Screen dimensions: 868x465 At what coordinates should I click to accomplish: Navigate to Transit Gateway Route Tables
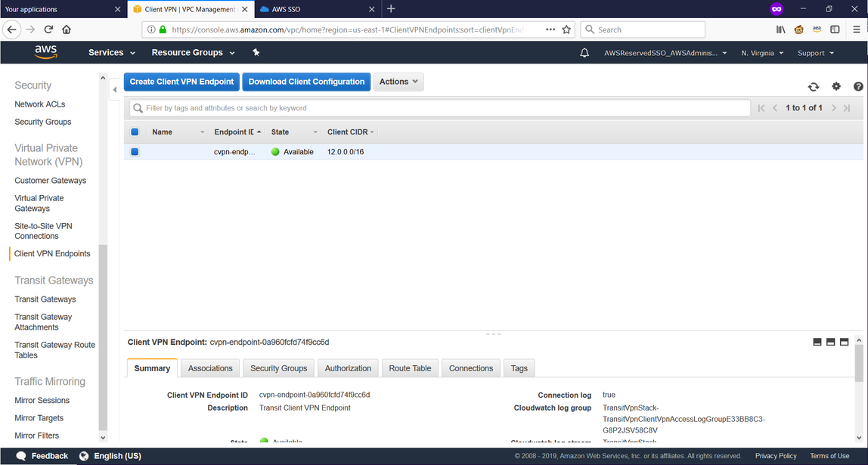point(54,350)
